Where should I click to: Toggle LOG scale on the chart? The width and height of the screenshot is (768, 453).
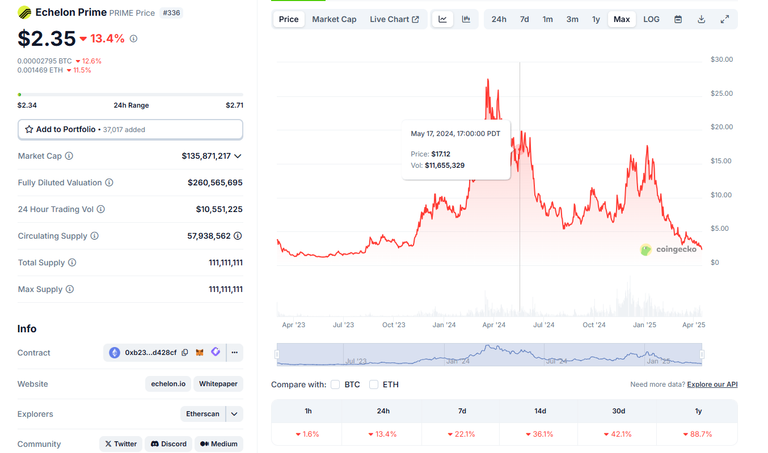pos(651,19)
